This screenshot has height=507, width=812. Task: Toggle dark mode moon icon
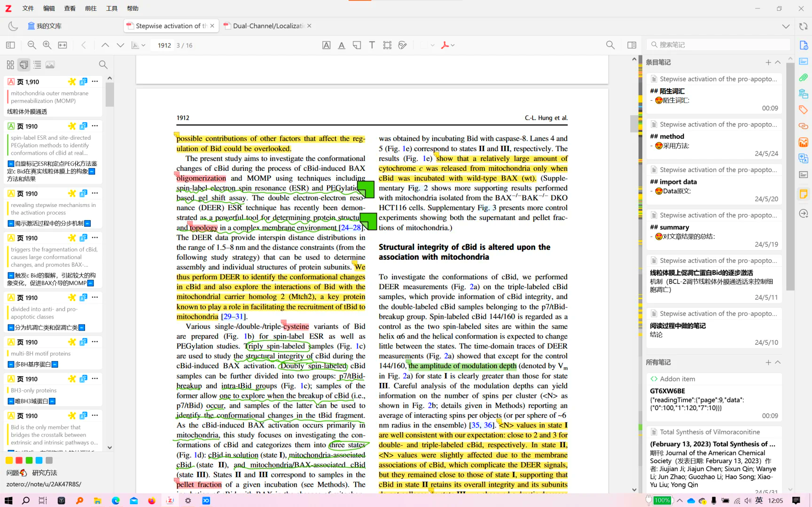13,26
